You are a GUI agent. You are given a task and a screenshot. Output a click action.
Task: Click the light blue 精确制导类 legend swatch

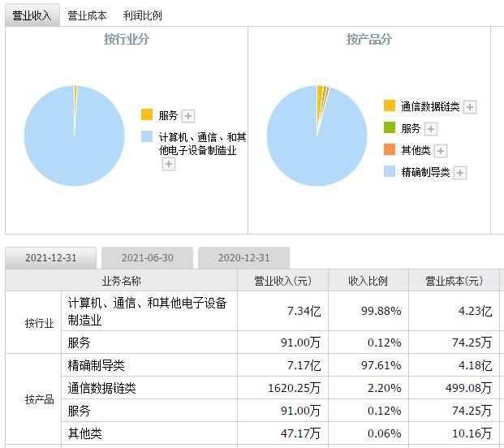tap(390, 171)
